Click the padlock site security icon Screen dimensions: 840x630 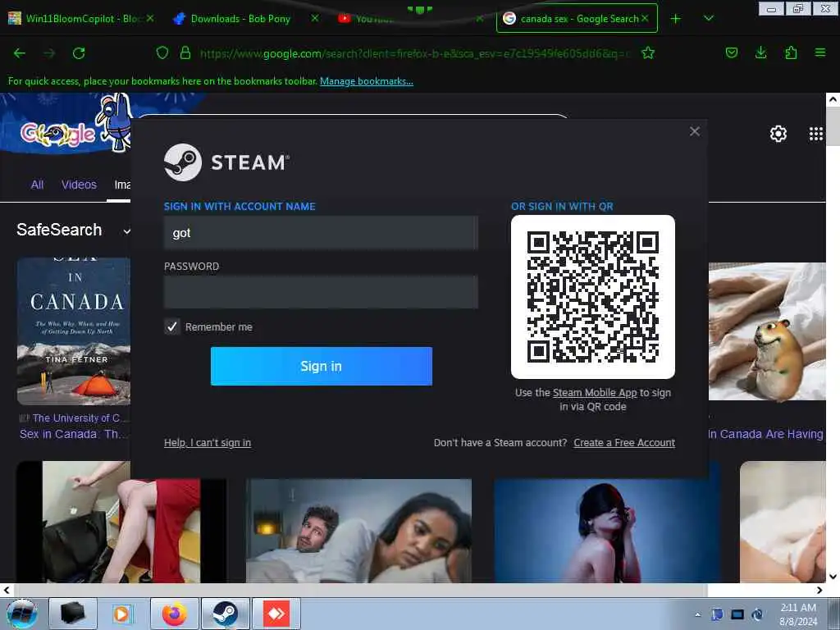click(185, 52)
